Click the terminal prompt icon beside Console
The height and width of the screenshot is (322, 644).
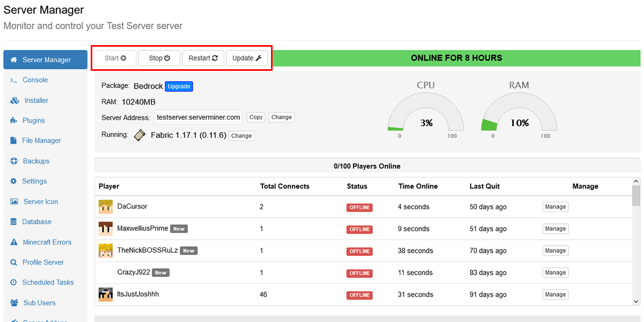pos(14,80)
